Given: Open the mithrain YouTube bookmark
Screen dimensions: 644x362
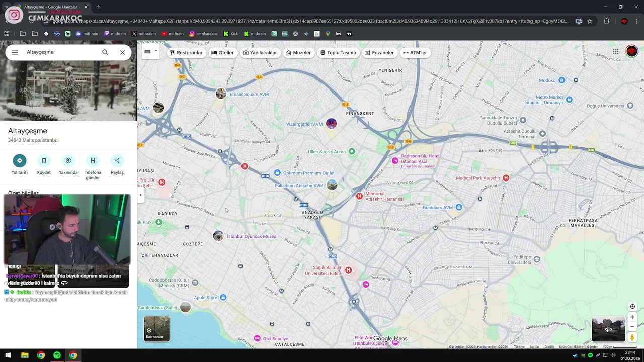Looking at the screenshot, I should click(173, 34).
